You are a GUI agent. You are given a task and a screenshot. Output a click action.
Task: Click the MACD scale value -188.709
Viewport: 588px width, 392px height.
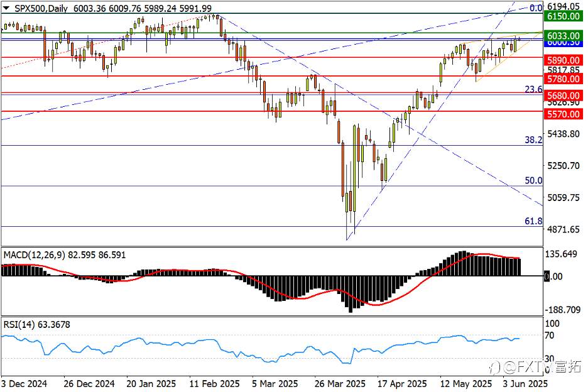tap(561, 310)
